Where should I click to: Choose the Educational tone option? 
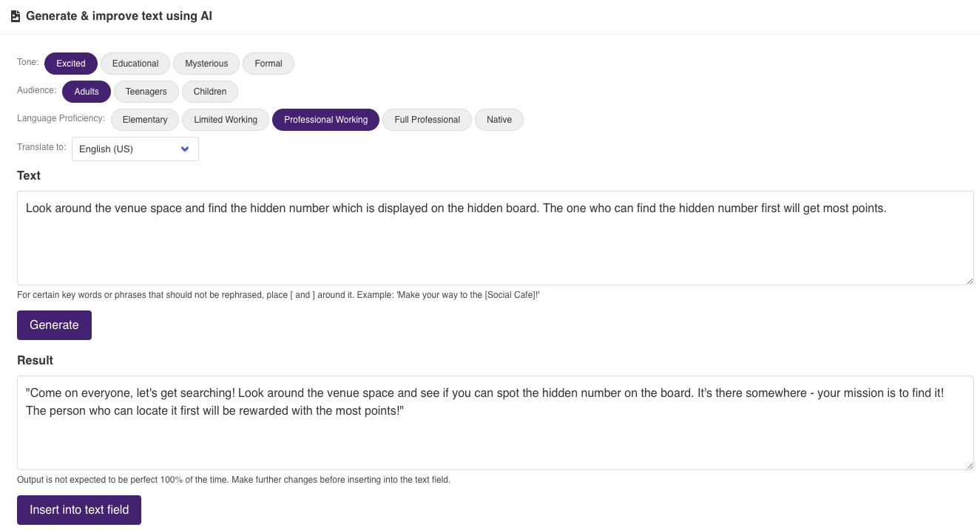click(x=135, y=64)
